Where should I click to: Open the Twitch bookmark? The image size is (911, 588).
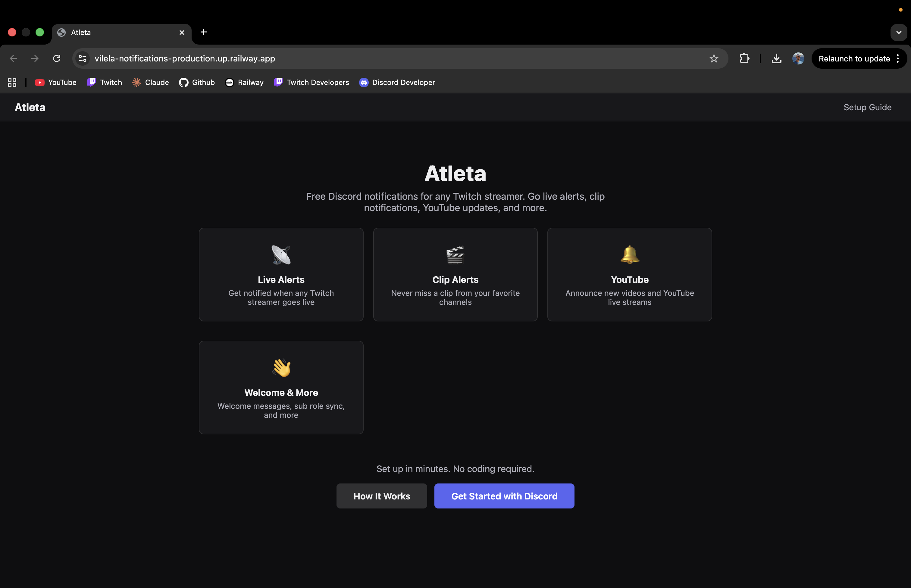pyautogui.click(x=104, y=82)
